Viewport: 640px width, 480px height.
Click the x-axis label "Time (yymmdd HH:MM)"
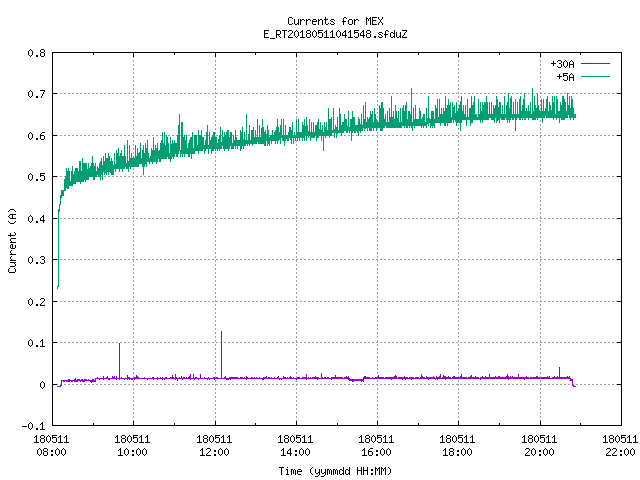335,471
